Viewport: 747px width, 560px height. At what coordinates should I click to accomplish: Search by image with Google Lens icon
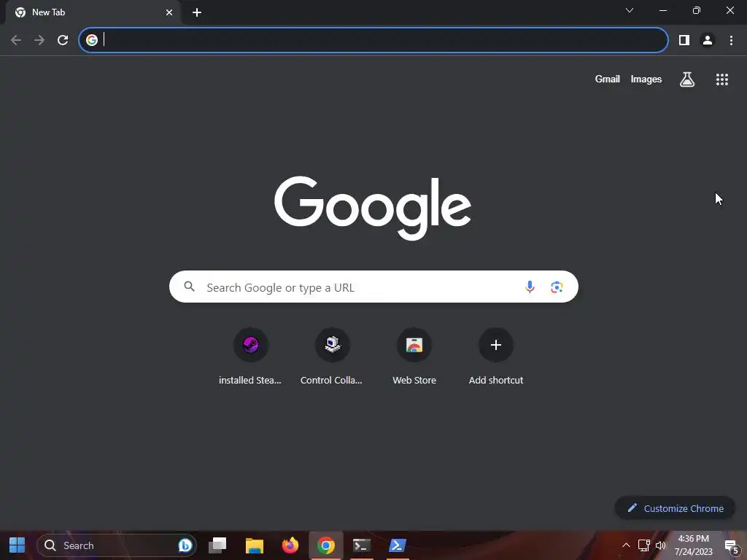click(557, 287)
